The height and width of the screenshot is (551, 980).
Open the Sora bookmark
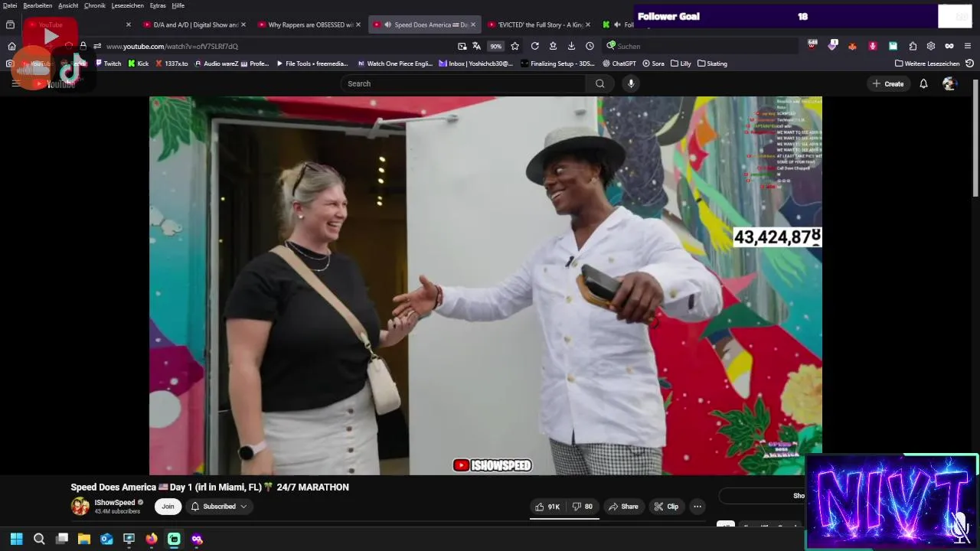tap(653, 64)
